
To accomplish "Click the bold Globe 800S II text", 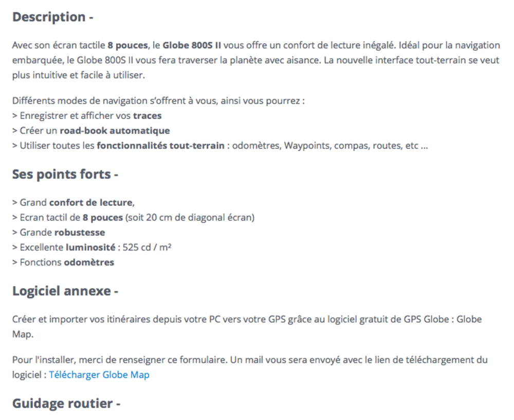I will [x=192, y=45].
